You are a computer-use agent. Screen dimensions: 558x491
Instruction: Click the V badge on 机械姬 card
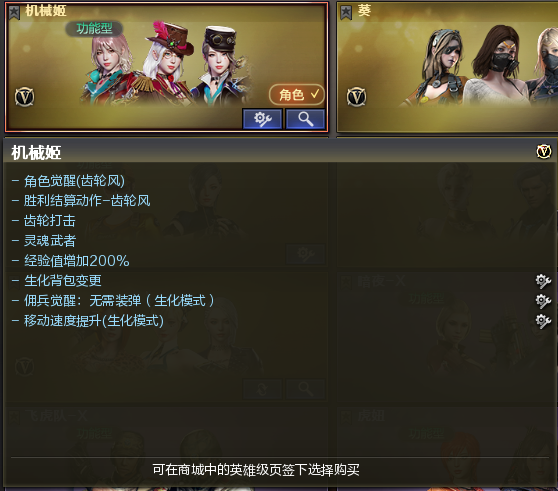(x=25, y=97)
